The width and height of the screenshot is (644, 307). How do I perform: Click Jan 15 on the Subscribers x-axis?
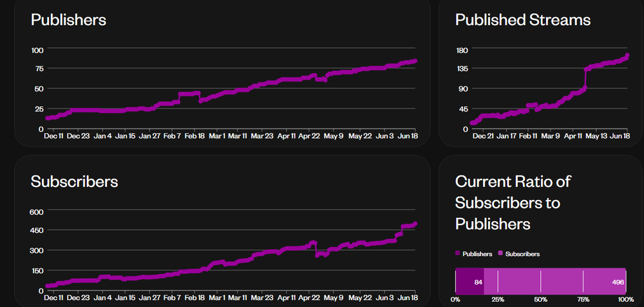125,298
